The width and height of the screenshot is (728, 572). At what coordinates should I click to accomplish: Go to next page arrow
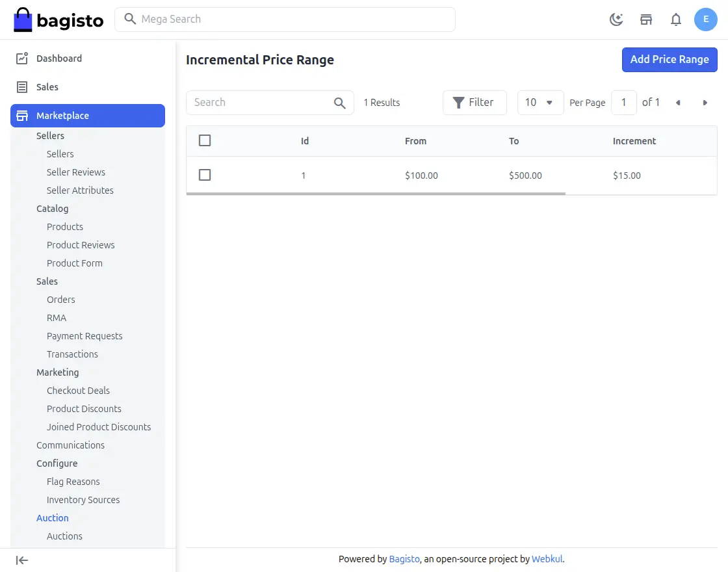[x=705, y=103]
